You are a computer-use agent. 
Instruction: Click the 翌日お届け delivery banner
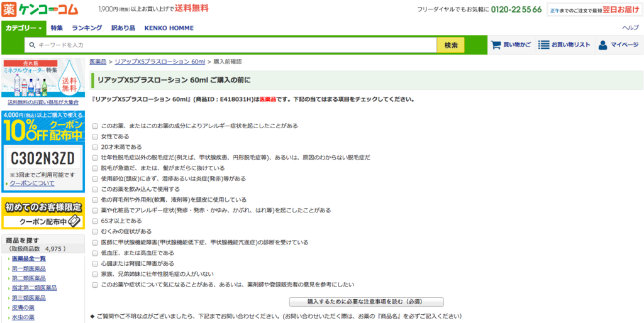tap(595, 10)
